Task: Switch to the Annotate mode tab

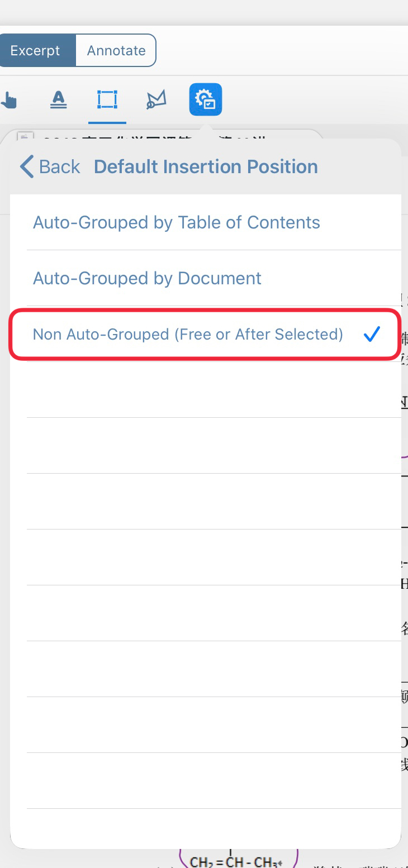Action: click(x=116, y=50)
